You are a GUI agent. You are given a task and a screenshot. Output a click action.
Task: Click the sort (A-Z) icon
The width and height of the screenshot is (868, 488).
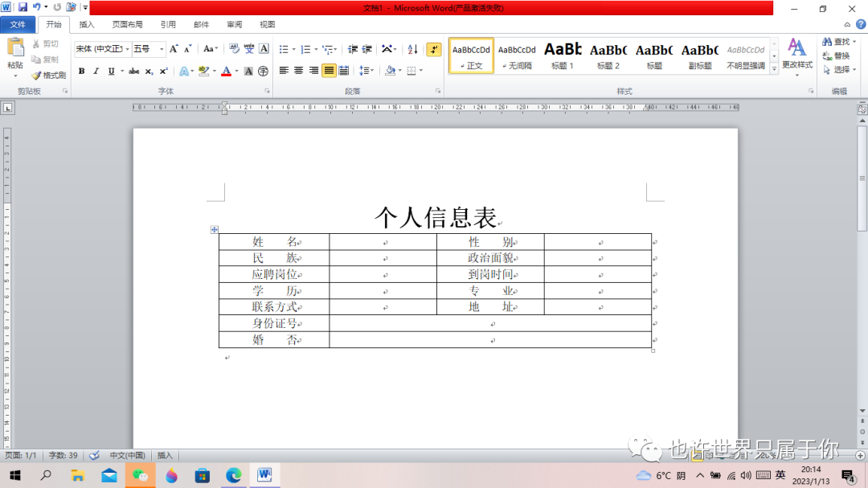pyautogui.click(x=412, y=49)
